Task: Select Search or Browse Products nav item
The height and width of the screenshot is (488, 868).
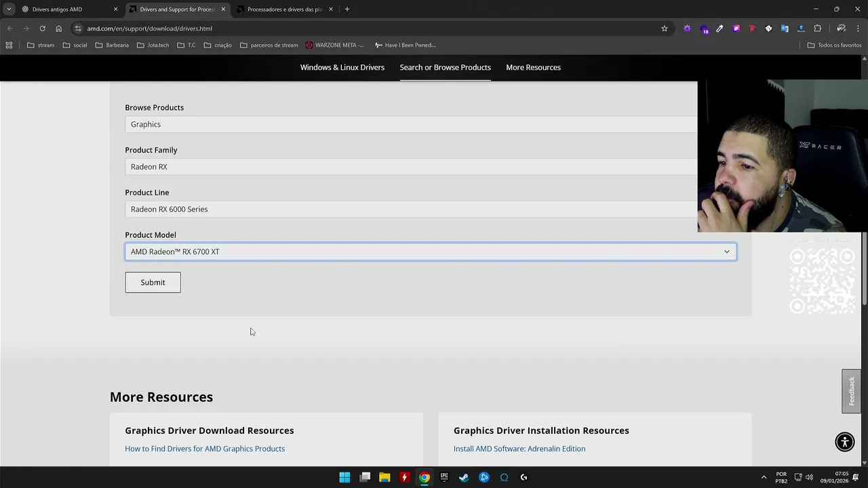Action: click(x=445, y=67)
